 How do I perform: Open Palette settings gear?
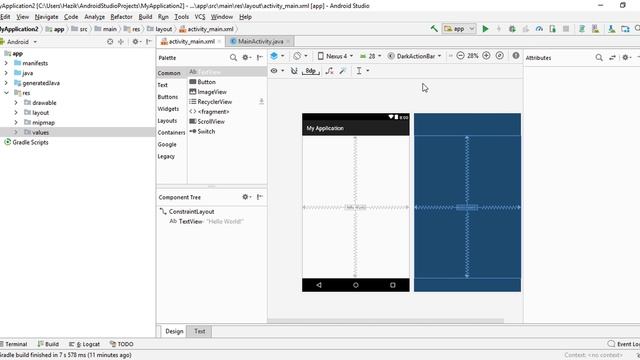(246, 58)
